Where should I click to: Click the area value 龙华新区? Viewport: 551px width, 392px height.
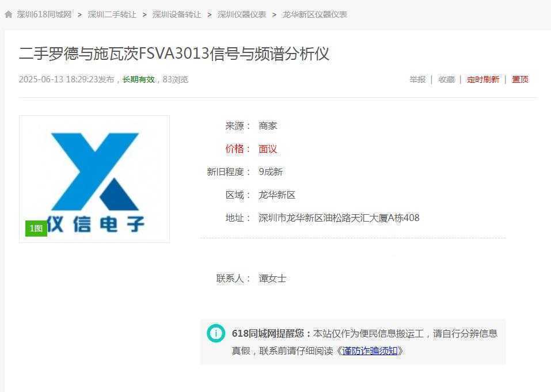[x=277, y=195]
